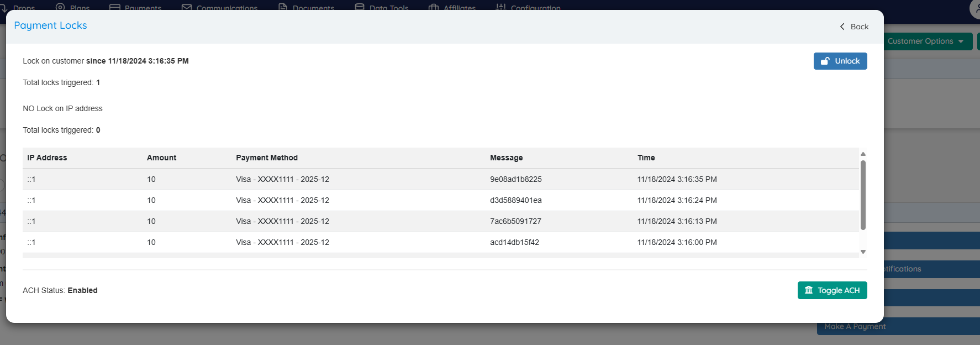The height and width of the screenshot is (345, 980).
Task: Select the row with message acd14db15f42
Action: coord(514,242)
